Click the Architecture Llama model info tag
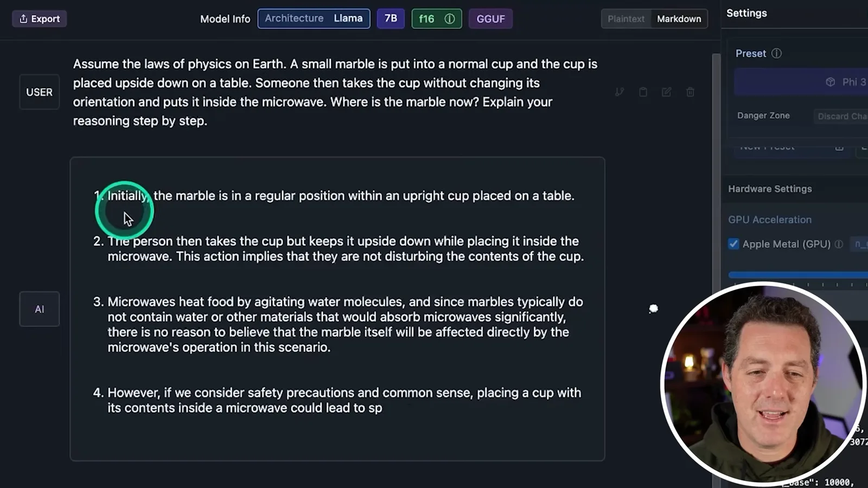Image resolution: width=868 pixels, height=488 pixels. pyautogui.click(x=314, y=18)
